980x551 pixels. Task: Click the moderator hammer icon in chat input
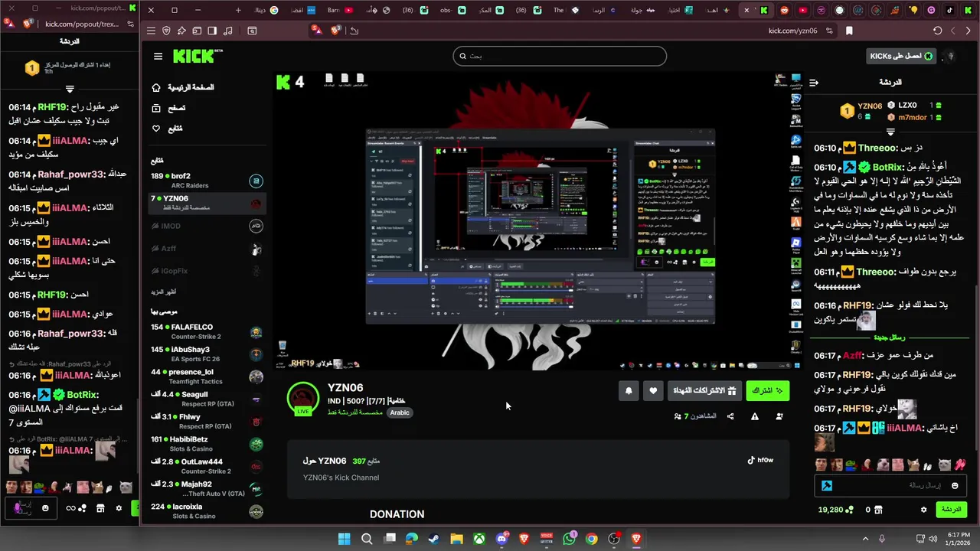[827, 485]
